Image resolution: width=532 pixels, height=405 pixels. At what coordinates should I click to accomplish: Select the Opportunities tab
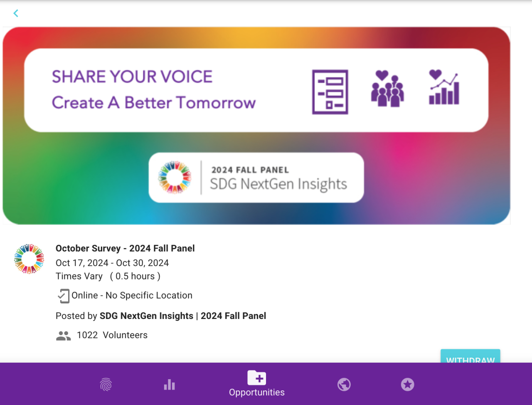point(257,384)
